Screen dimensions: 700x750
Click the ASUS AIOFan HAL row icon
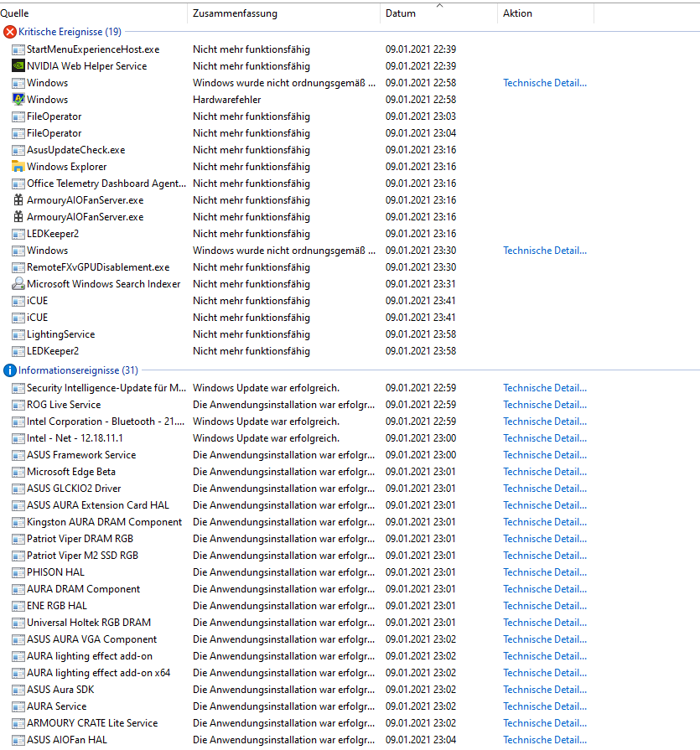click(18, 739)
